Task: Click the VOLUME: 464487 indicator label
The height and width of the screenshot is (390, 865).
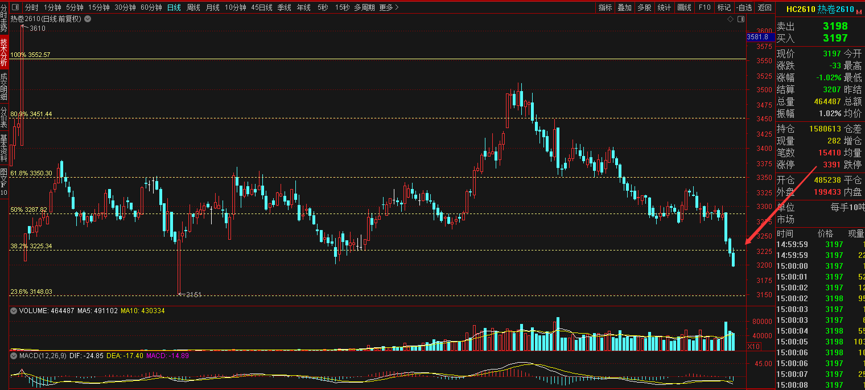Action: click(45, 311)
